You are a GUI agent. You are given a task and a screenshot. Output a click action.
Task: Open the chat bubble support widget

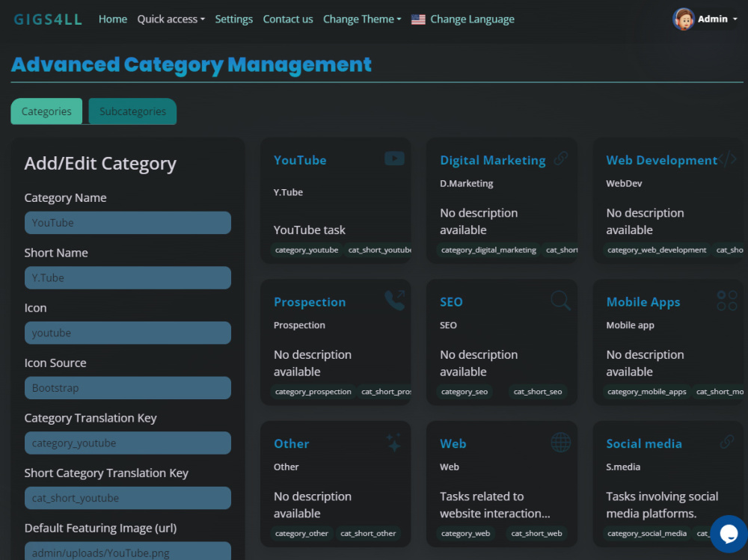(729, 533)
